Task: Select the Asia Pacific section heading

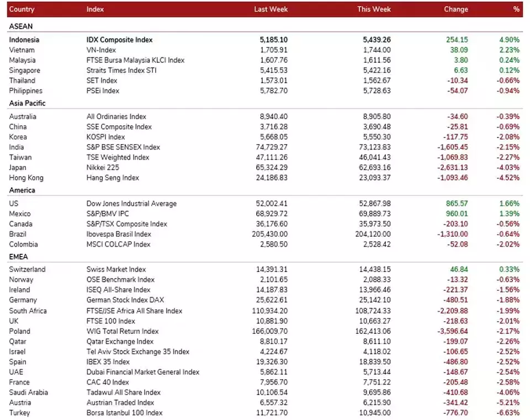Action: [27, 103]
